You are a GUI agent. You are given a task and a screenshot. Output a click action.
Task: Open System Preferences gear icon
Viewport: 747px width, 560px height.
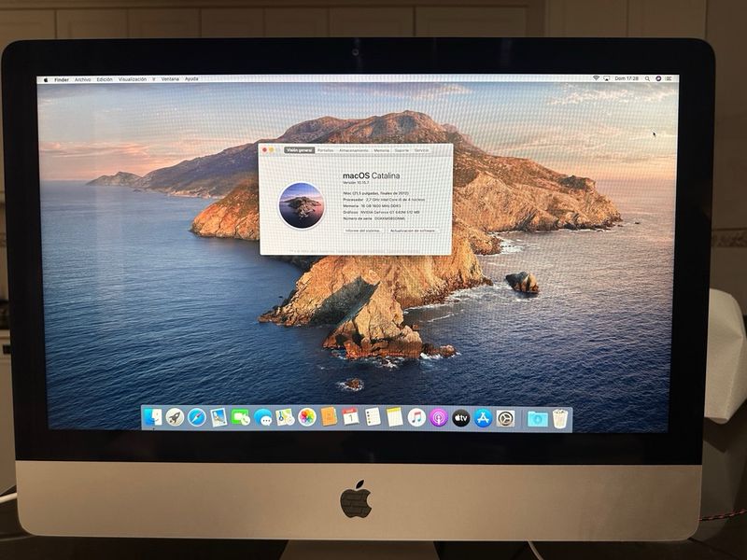click(x=505, y=418)
